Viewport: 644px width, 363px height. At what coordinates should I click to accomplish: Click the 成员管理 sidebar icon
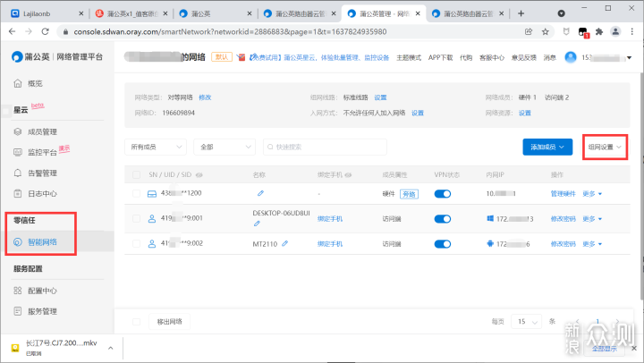[x=18, y=131]
